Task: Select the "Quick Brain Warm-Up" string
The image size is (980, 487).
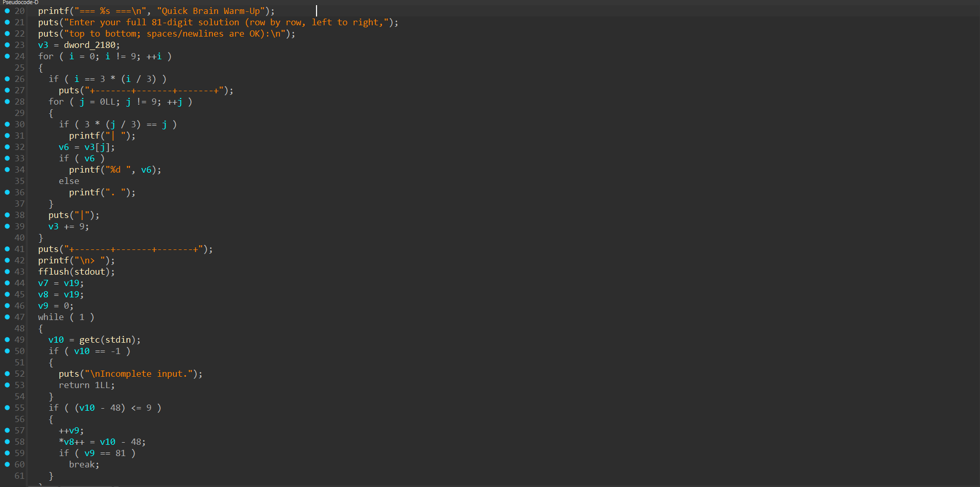Action: 211,11
